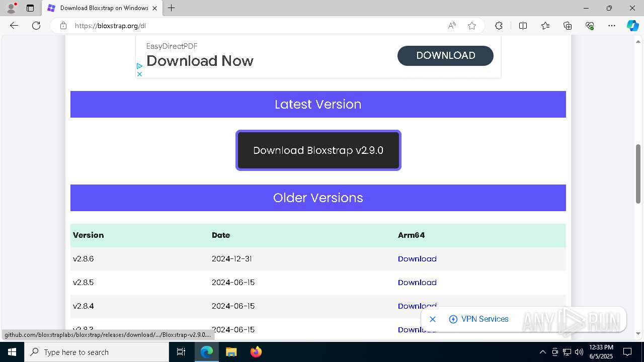Open Collections icon

coord(568,26)
